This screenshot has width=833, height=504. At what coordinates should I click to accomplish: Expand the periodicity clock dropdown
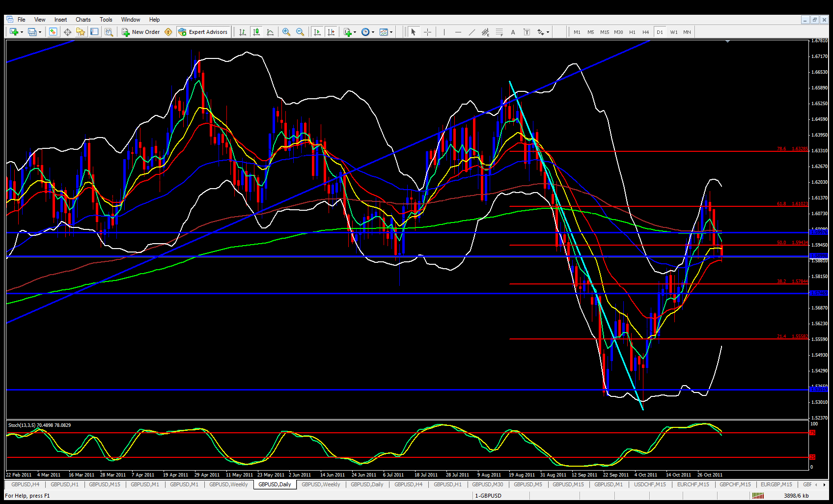(373, 32)
